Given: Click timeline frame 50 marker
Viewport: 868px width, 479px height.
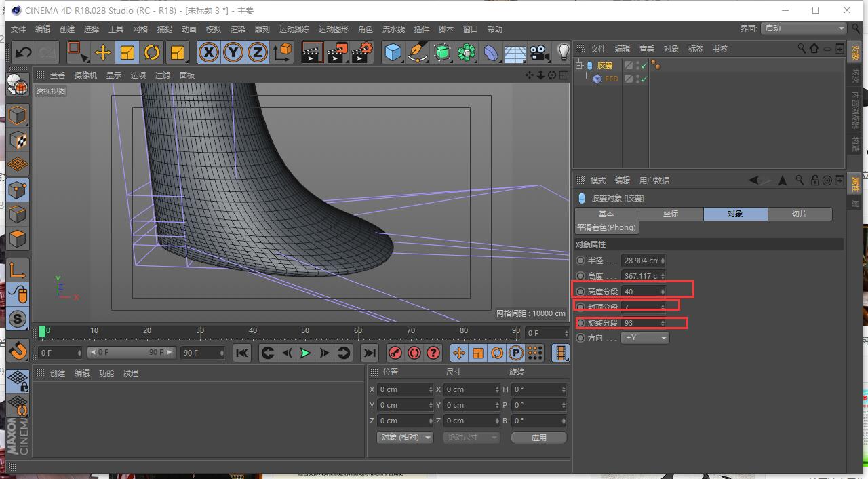Looking at the screenshot, I should coord(305,331).
